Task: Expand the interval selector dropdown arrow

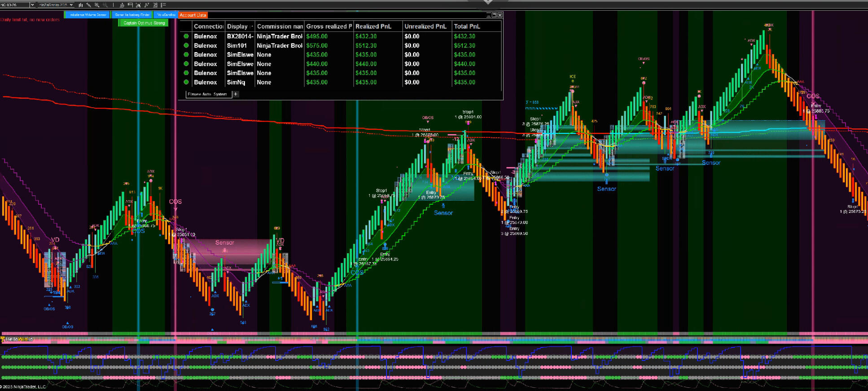Action: coord(71,5)
